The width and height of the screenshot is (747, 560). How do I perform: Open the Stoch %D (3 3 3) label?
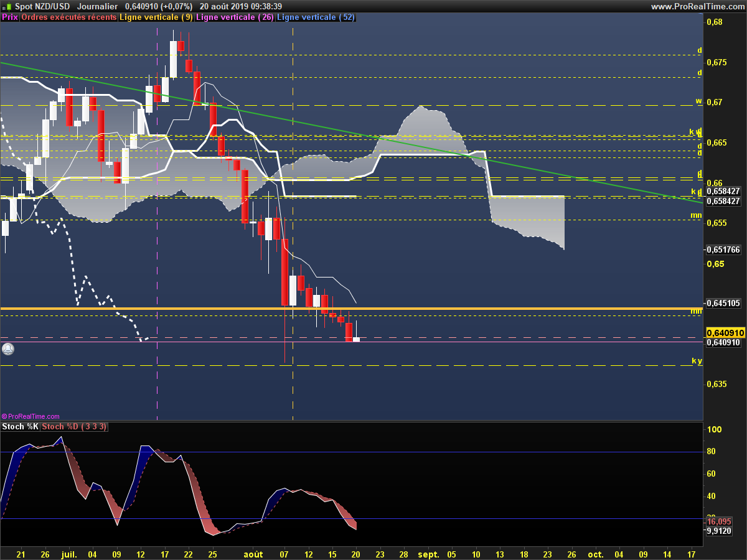(75, 426)
